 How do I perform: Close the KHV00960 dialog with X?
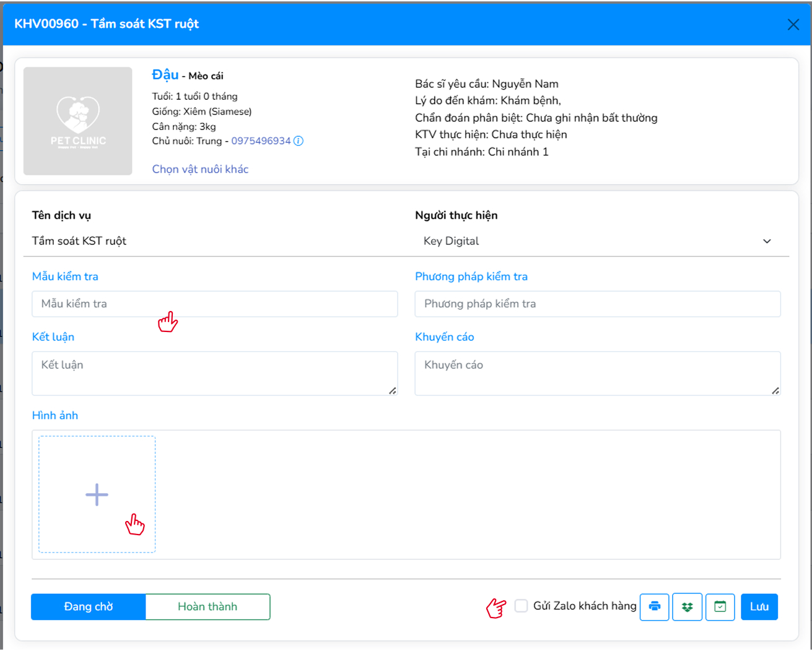(x=793, y=24)
